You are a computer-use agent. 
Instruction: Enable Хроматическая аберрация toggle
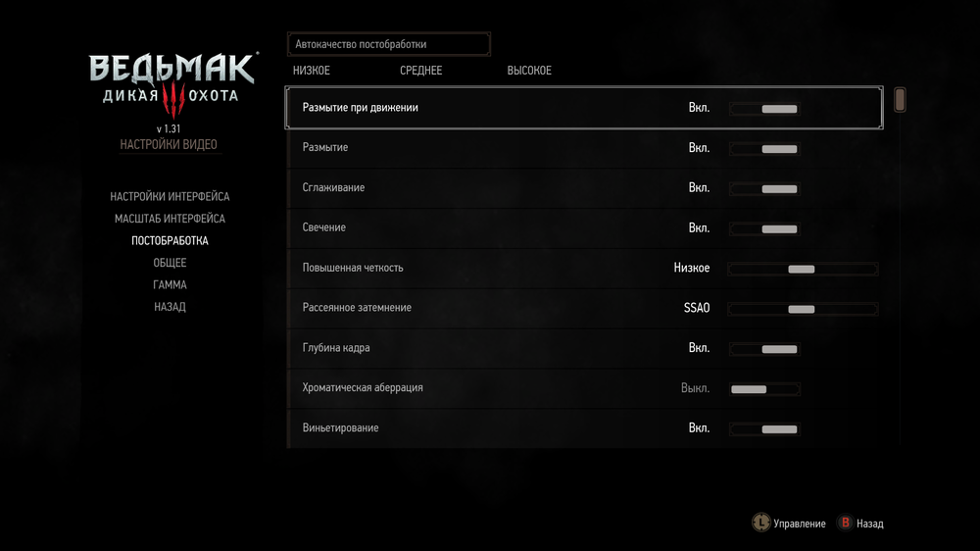coord(764,389)
